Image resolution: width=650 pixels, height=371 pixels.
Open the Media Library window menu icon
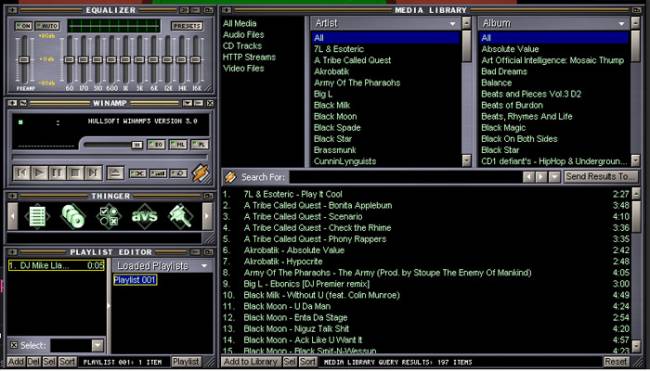226,10
